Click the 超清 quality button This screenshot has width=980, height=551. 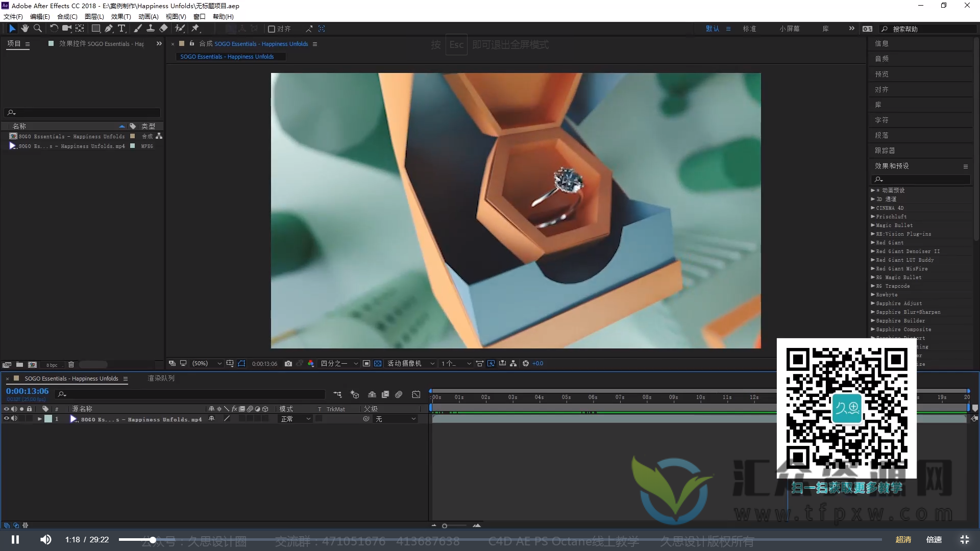click(x=903, y=539)
